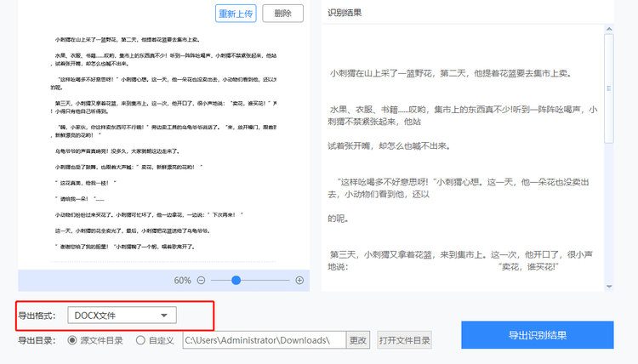Click the zoom slider handle
The width and height of the screenshot is (638, 364).
[x=236, y=280]
